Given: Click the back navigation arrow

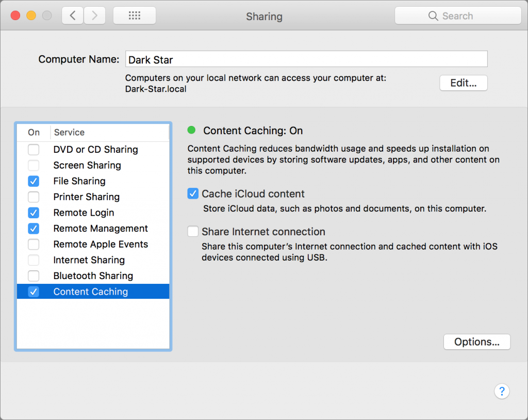Looking at the screenshot, I should pyautogui.click(x=72, y=15).
